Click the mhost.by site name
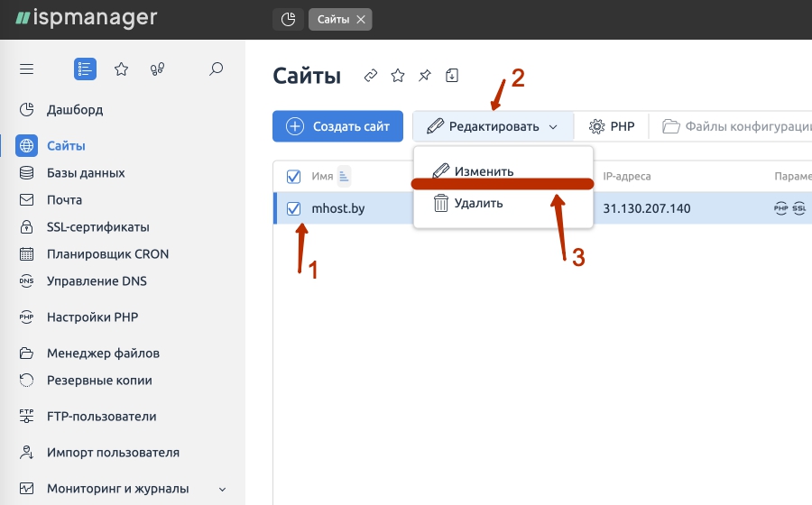 pyautogui.click(x=338, y=208)
